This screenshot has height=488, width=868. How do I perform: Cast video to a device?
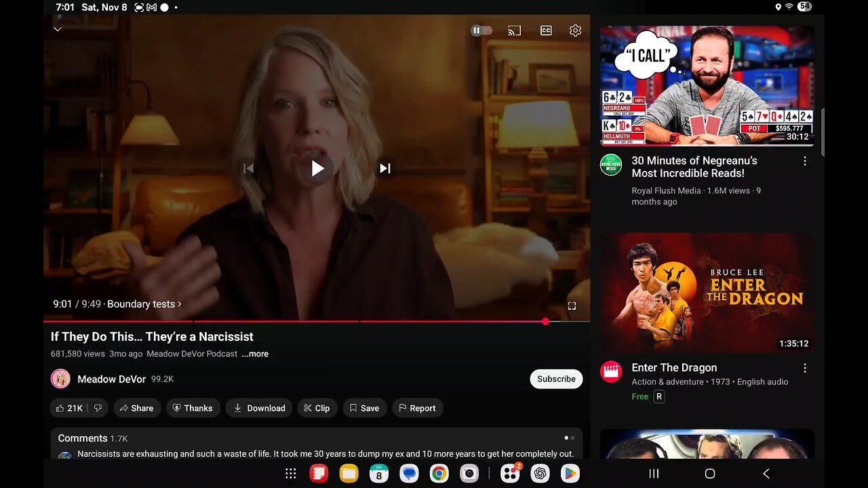coord(514,30)
